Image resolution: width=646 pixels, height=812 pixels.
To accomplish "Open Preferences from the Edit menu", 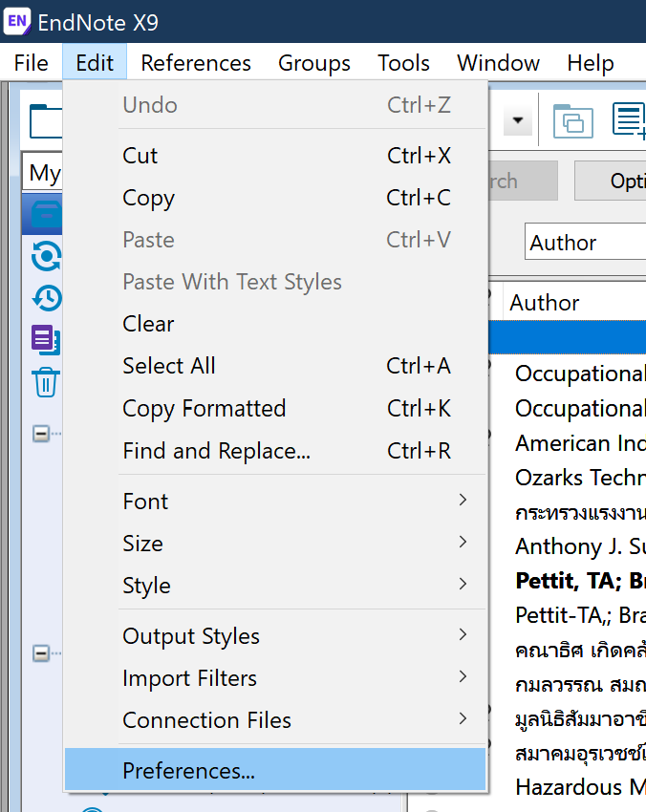I will (275, 770).
